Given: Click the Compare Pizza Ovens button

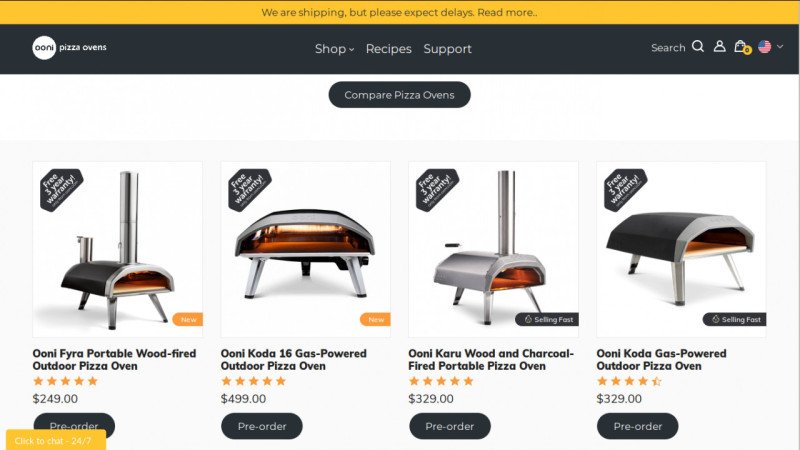Looking at the screenshot, I should coord(399,95).
